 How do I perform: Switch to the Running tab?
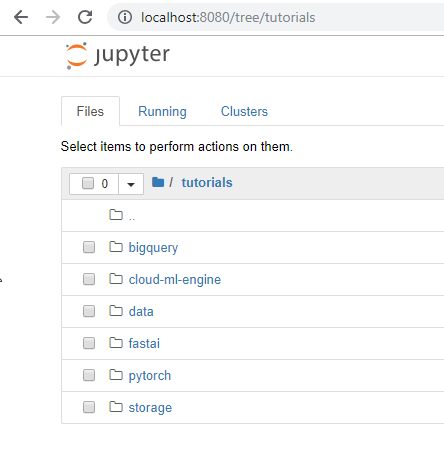click(162, 111)
